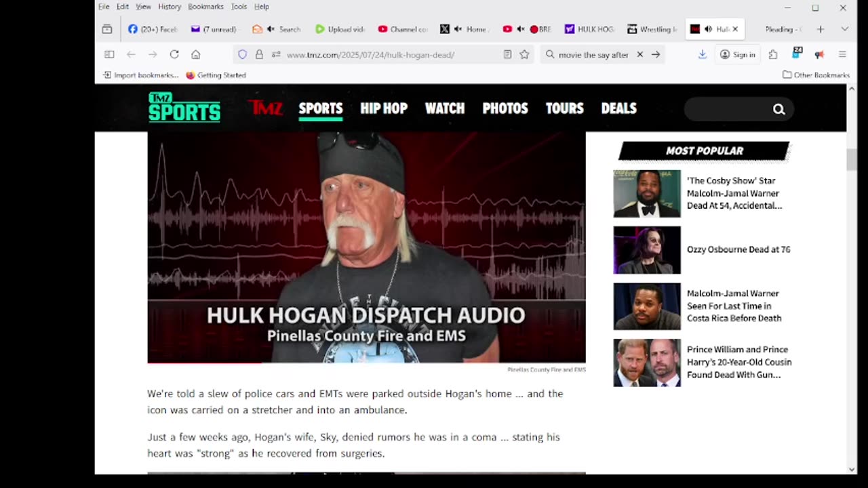Click TMZ site search magnifier

click(x=778, y=109)
